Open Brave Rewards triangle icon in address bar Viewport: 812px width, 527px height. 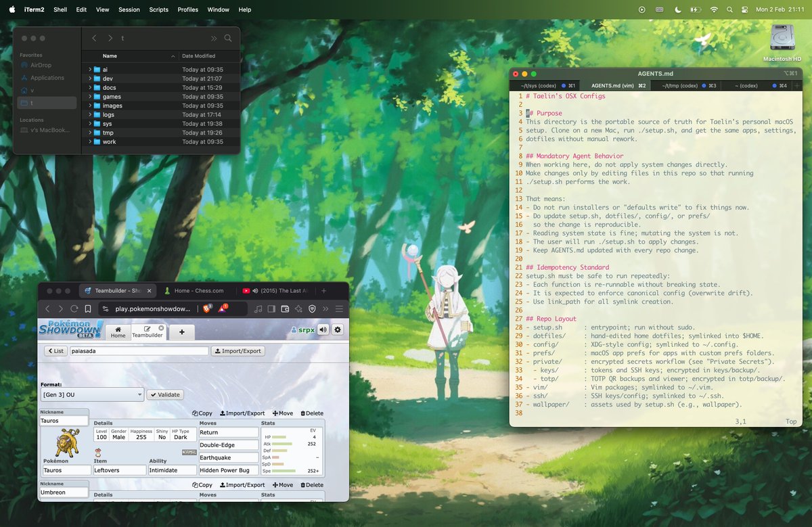click(x=223, y=308)
